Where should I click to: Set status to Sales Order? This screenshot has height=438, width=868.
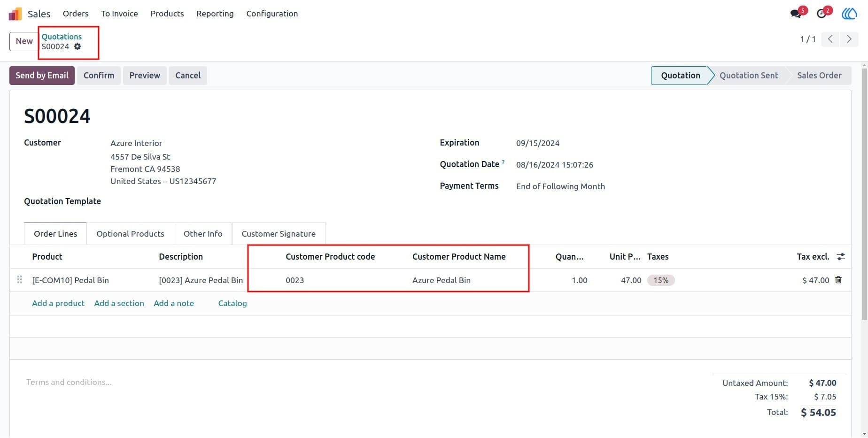tap(819, 76)
